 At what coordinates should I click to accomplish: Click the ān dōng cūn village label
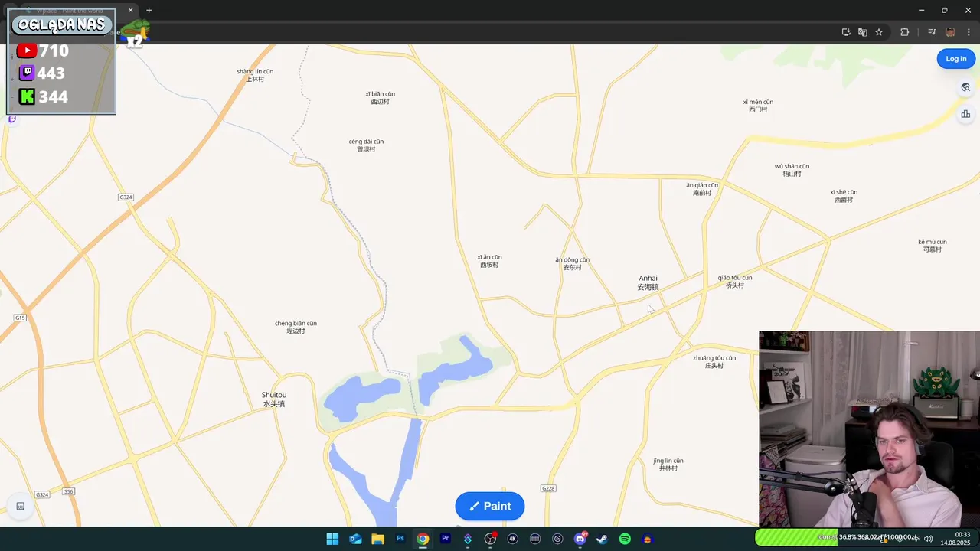coord(573,263)
